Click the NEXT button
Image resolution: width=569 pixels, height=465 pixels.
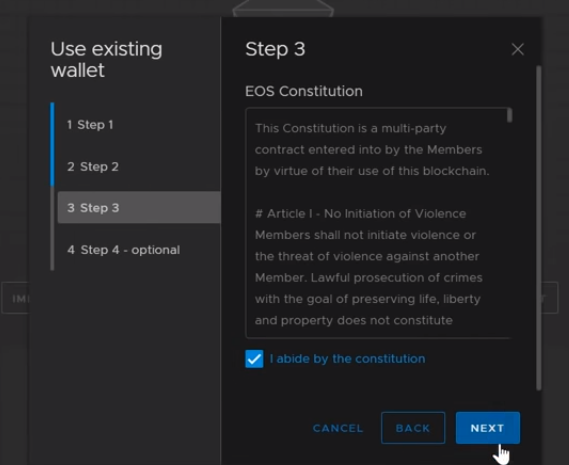click(x=488, y=428)
